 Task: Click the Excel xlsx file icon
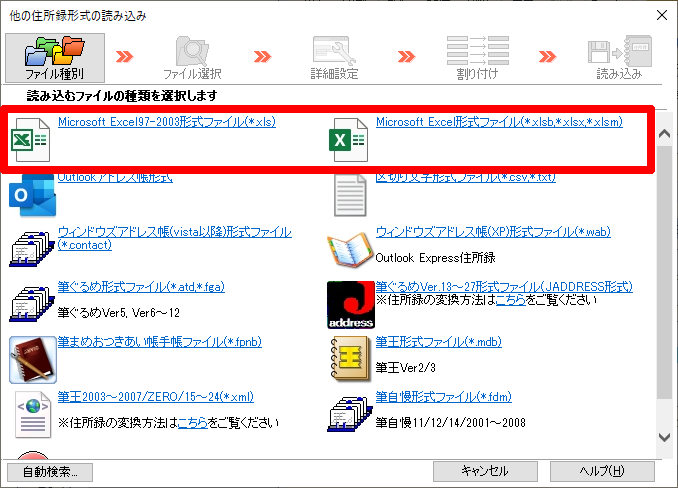coord(349,140)
